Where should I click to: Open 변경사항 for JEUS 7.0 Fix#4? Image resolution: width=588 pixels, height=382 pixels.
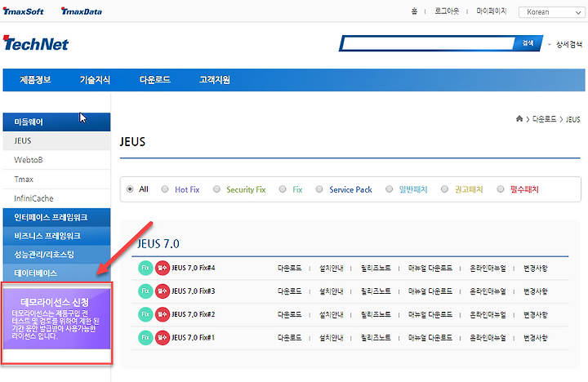pos(536,268)
